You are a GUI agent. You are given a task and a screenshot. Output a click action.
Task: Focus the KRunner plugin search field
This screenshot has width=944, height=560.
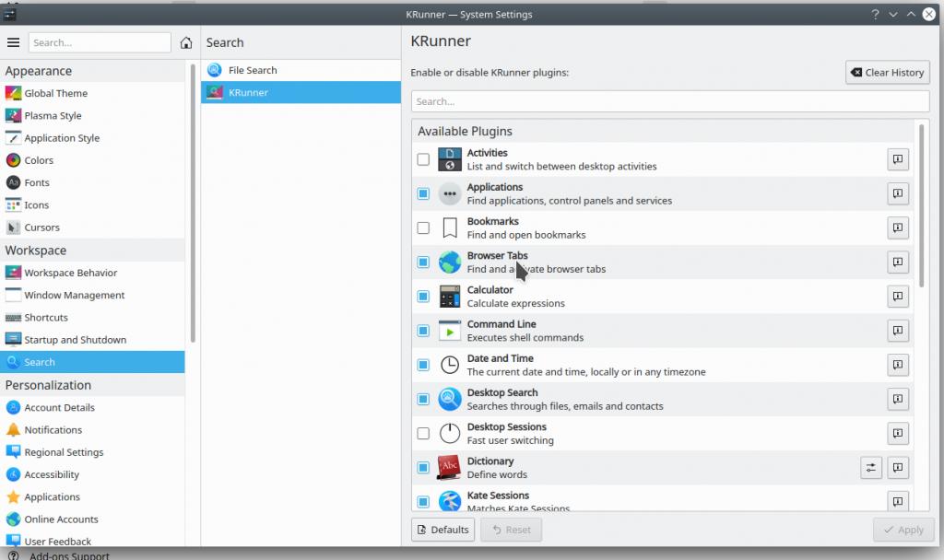pos(670,101)
